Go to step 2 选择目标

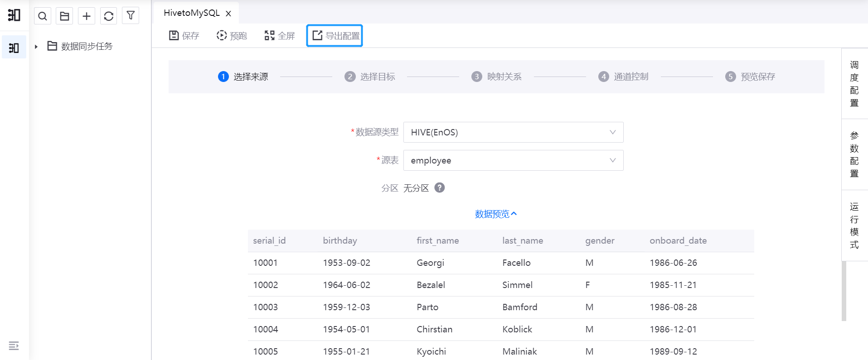(370, 77)
